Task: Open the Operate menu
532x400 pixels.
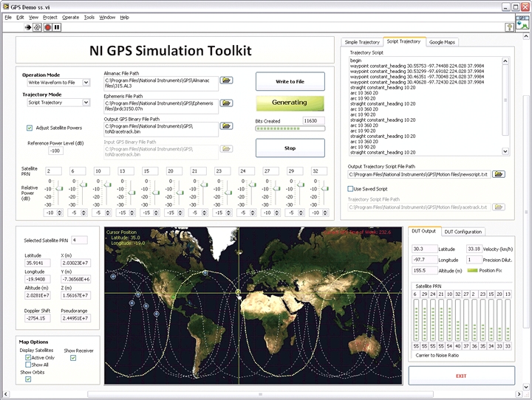Action: click(70, 16)
